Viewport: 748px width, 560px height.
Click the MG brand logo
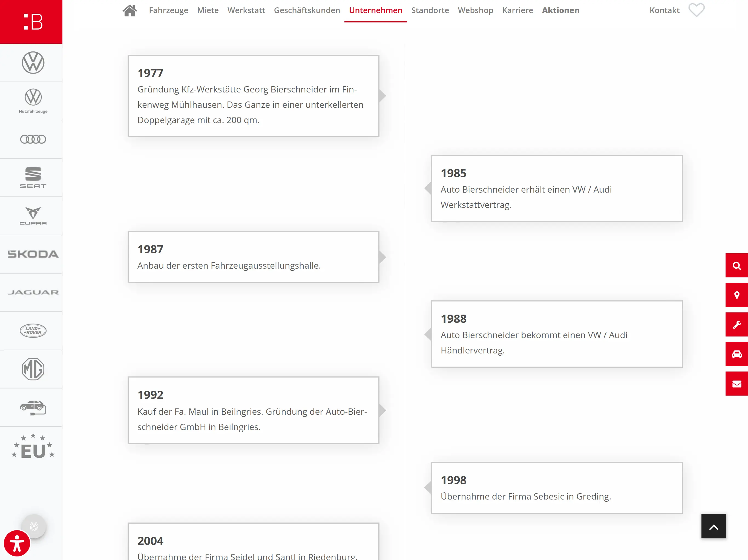(33, 369)
